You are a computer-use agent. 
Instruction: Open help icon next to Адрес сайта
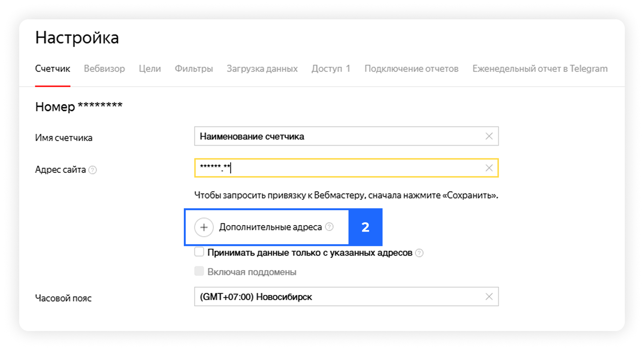pyautogui.click(x=92, y=170)
